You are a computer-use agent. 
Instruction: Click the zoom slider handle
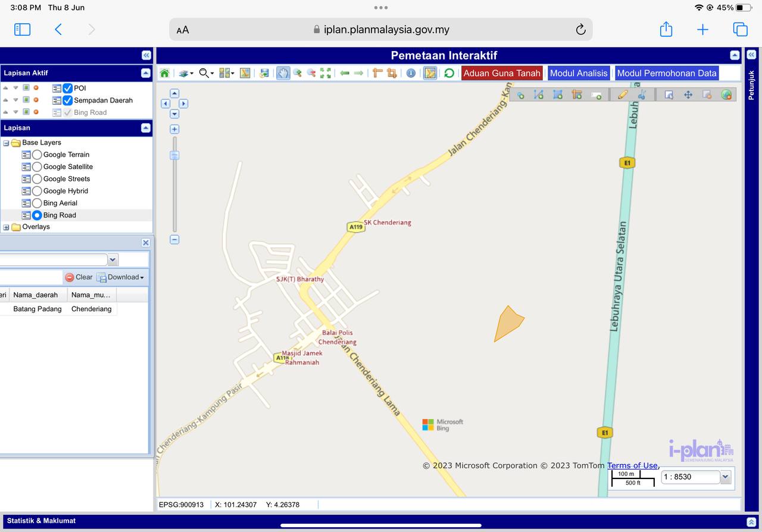[174, 155]
